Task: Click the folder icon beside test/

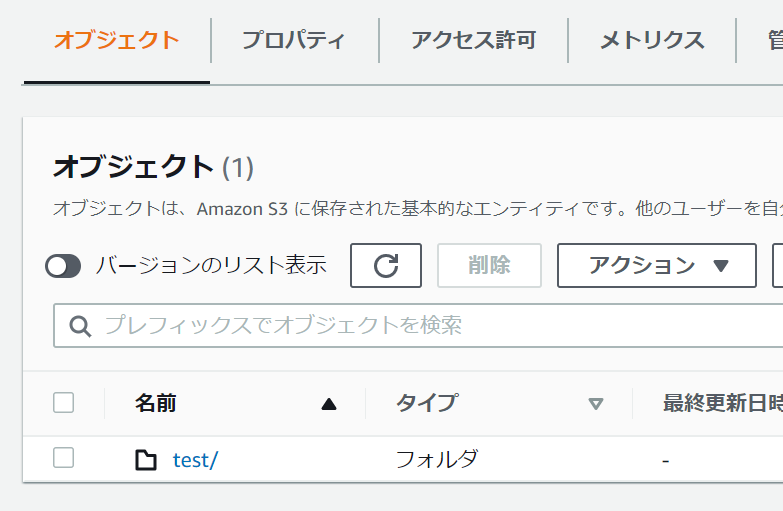Action: coord(146,460)
